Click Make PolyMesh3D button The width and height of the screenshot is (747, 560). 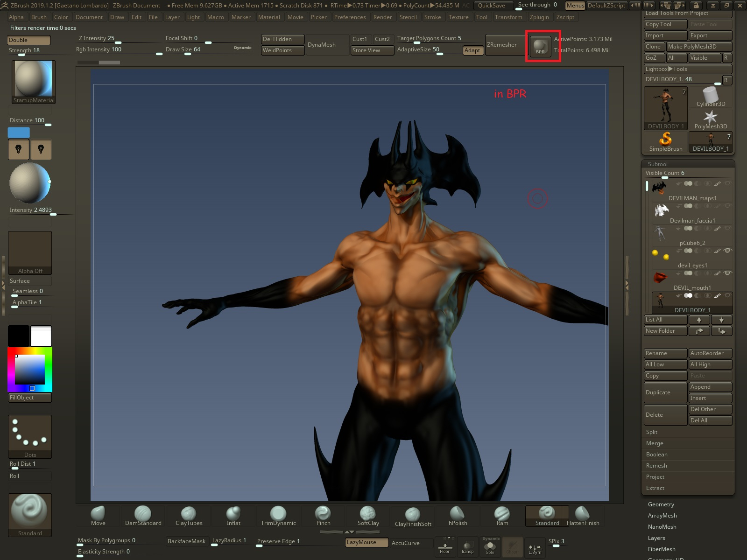tap(699, 47)
